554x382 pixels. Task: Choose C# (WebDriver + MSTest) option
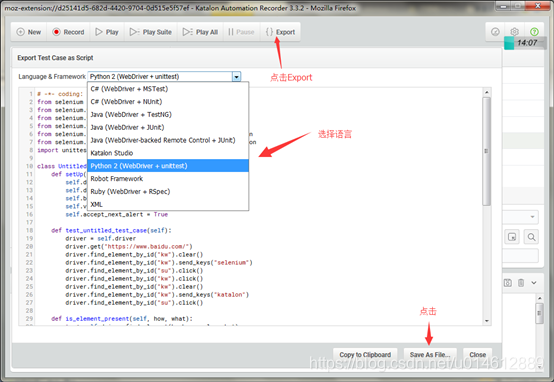pos(168,89)
